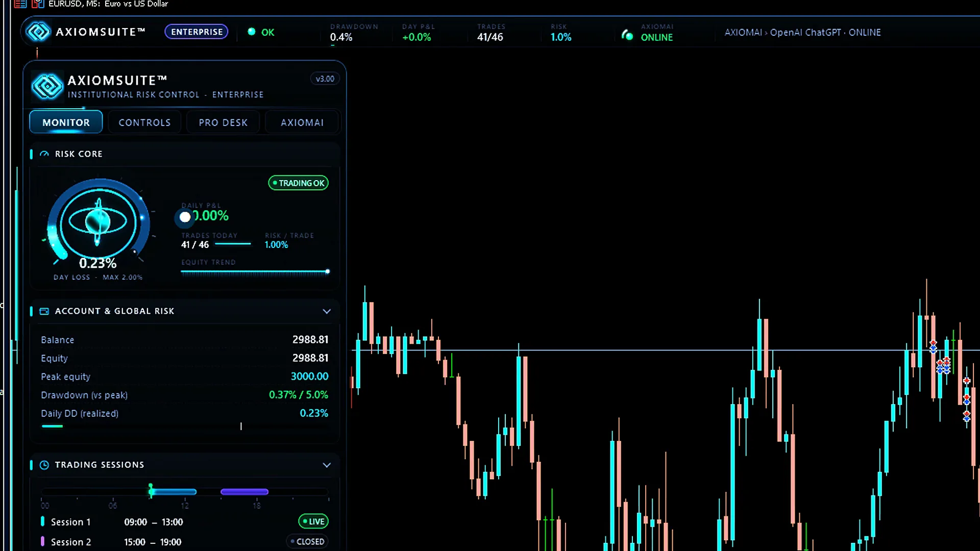Switch to the Monitor tab

click(66, 122)
